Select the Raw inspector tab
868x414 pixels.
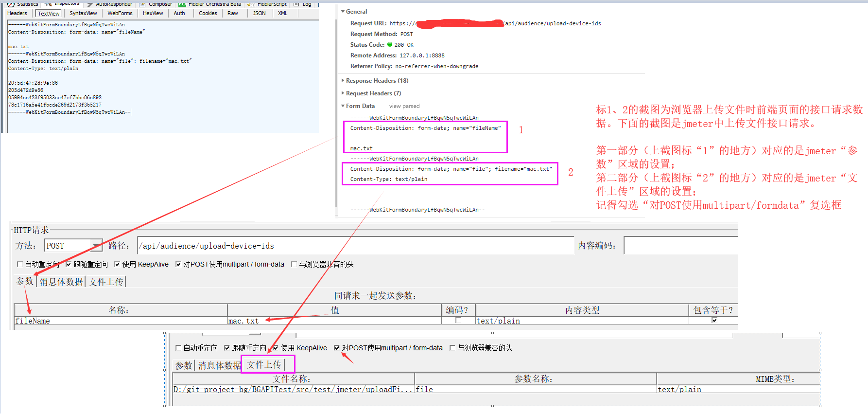[233, 13]
